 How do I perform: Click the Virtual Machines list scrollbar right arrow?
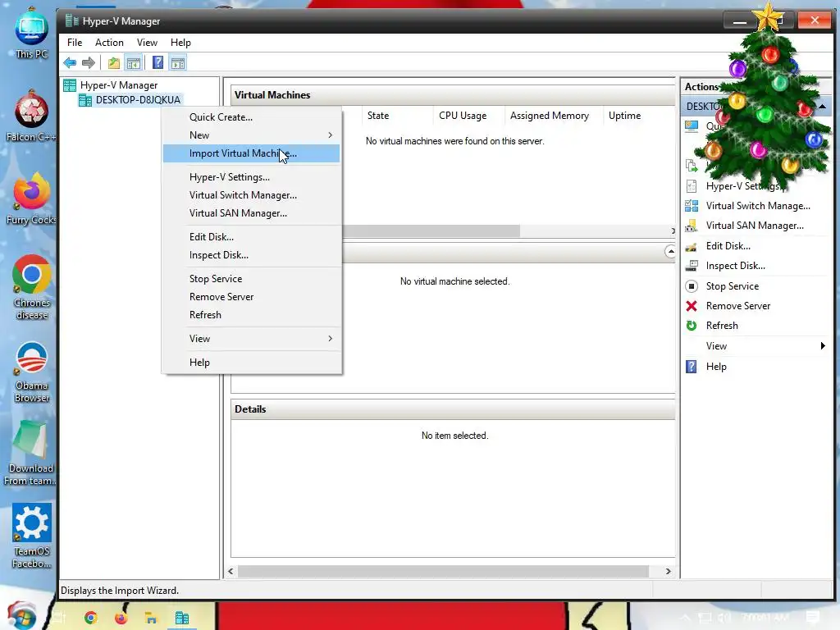pos(673,231)
